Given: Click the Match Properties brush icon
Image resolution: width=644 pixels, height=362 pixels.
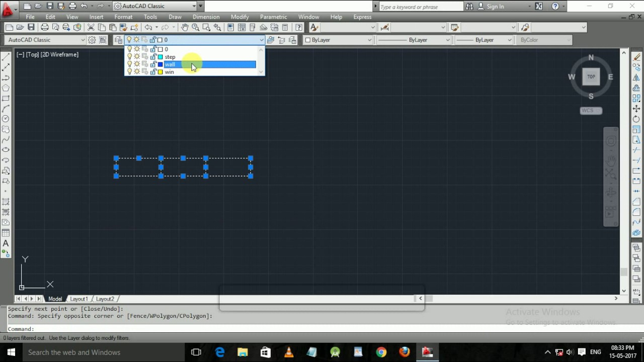Looking at the screenshot, I should 123,27.
